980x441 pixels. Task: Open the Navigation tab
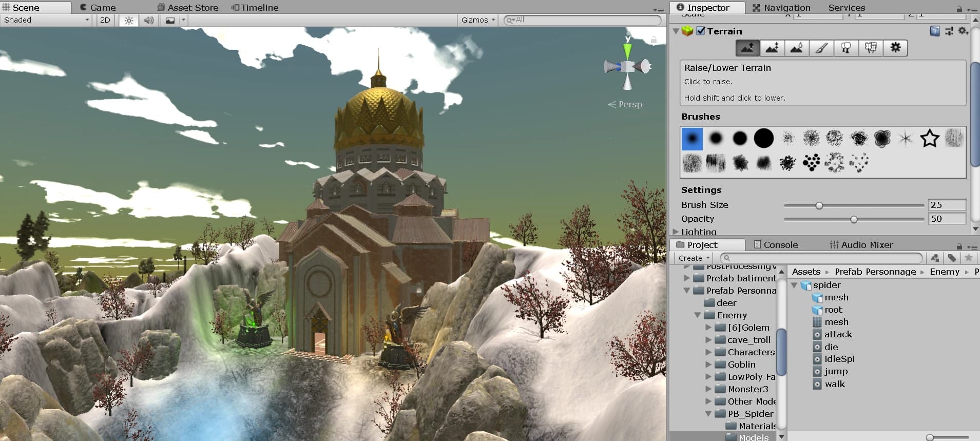(x=781, y=8)
